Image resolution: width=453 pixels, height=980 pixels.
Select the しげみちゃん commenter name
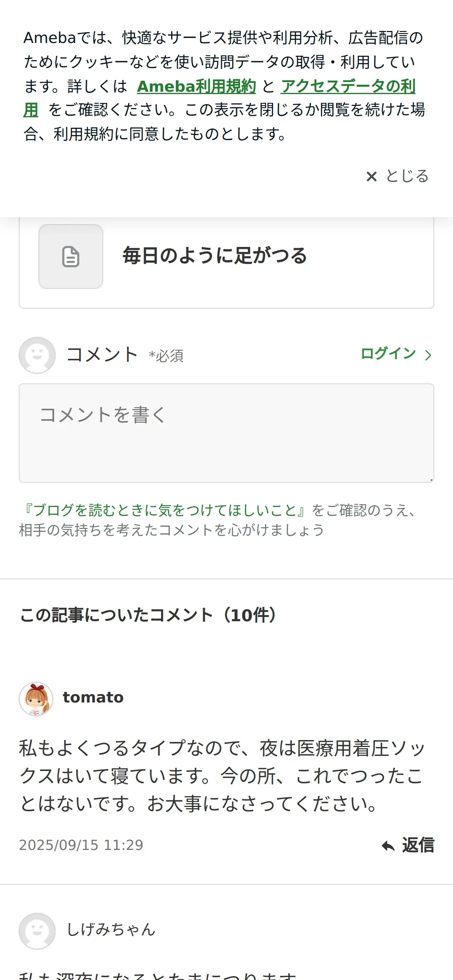coord(111,930)
